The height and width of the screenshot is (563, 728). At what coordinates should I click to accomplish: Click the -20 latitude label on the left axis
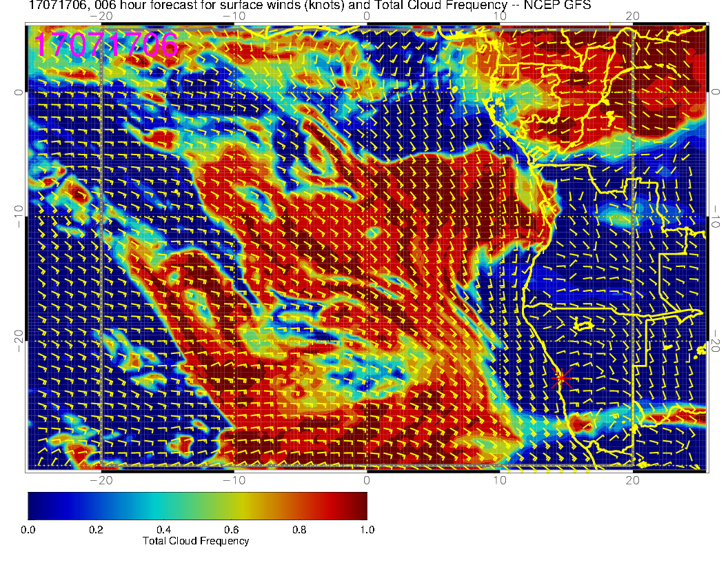(x=18, y=341)
